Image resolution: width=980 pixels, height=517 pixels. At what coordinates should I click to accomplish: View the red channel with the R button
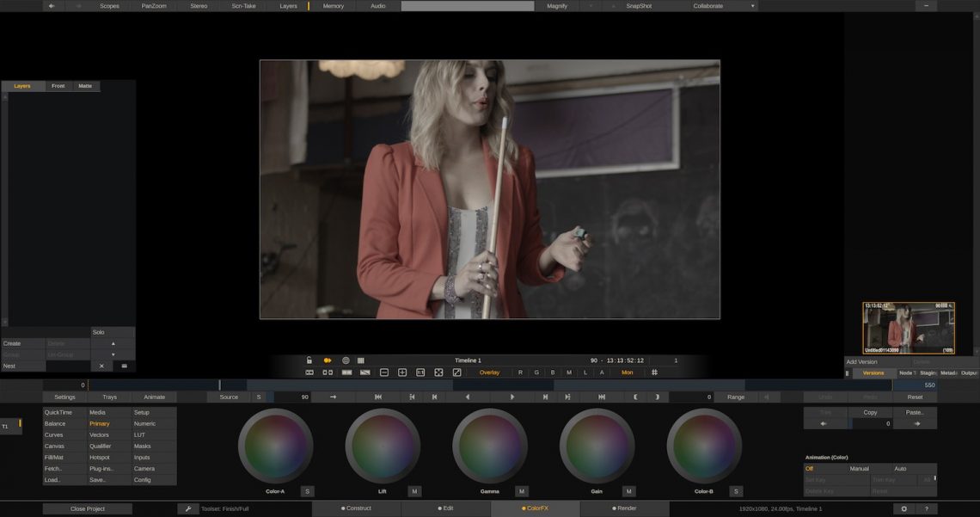pos(519,372)
